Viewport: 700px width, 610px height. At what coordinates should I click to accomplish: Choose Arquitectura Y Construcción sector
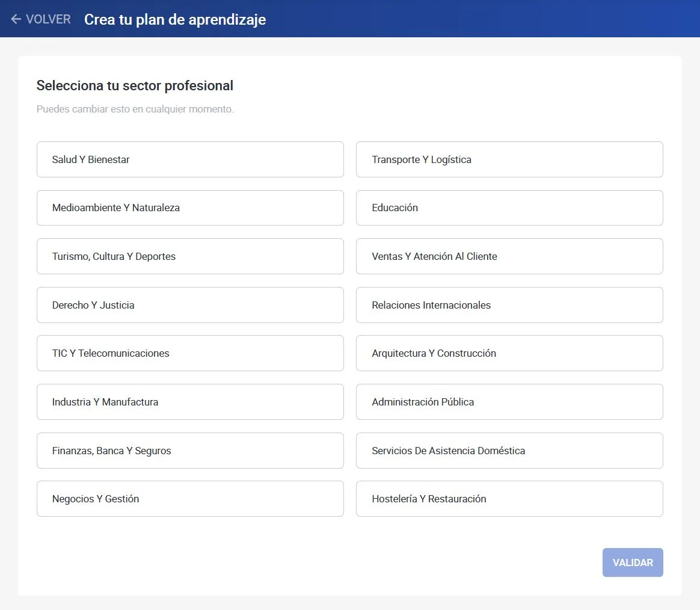click(509, 353)
